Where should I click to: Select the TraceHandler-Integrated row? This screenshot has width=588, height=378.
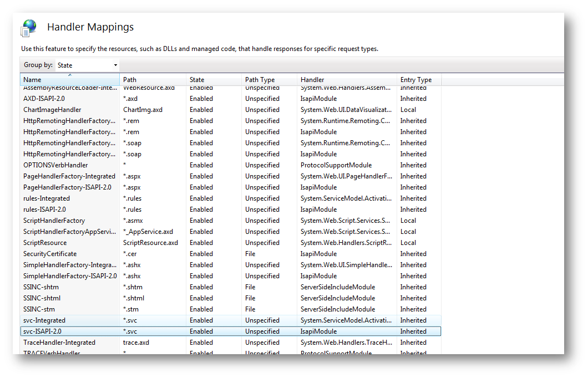click(231, 343)
